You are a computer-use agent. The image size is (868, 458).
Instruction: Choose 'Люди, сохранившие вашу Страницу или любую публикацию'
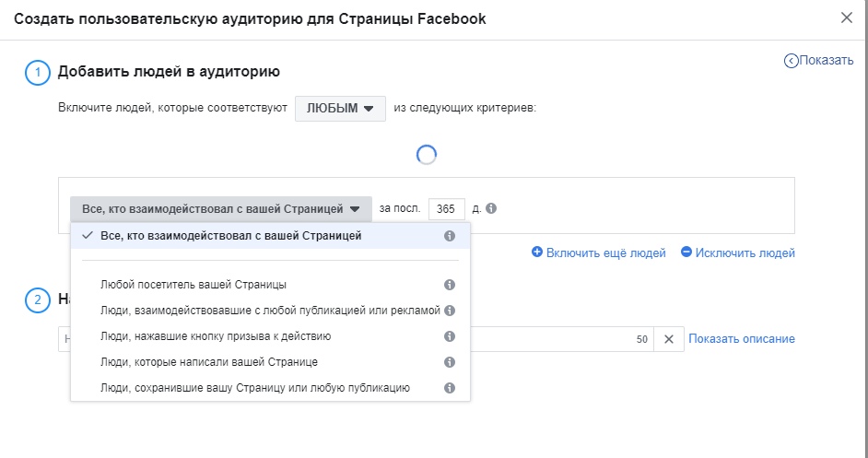point(270,388)
